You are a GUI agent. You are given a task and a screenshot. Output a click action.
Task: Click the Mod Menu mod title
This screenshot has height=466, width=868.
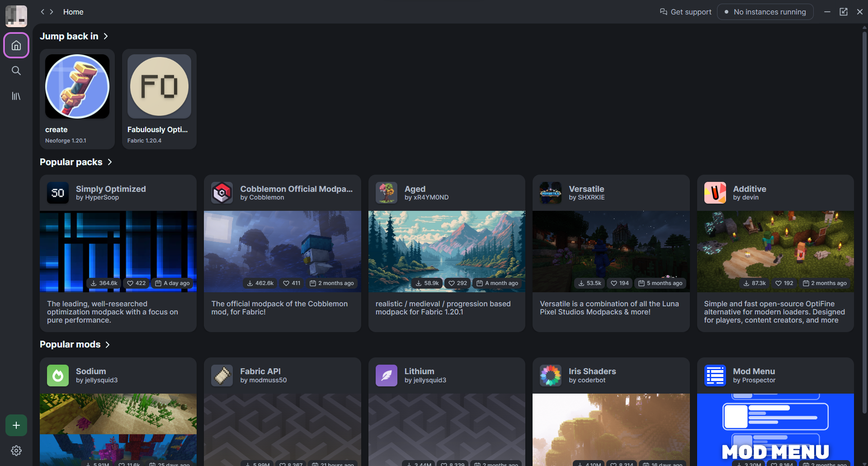click(x=754, y=371)
